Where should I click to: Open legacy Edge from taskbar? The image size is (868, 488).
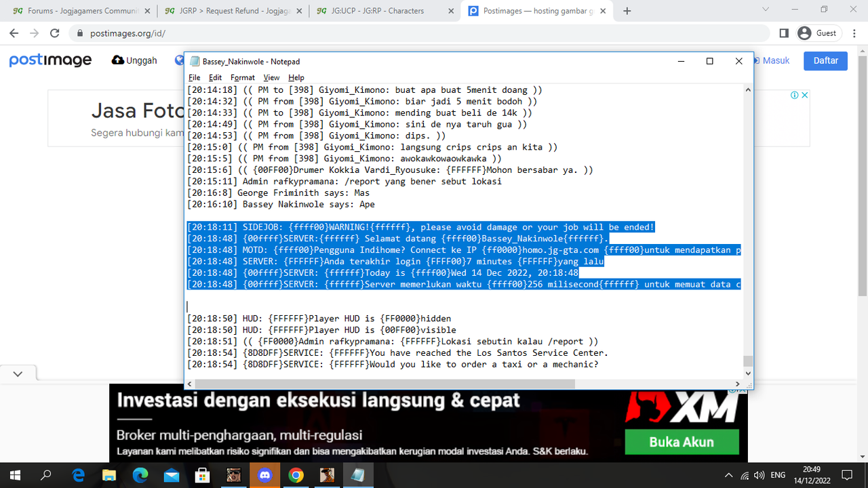pyautogui.click(x=78, y=474)
